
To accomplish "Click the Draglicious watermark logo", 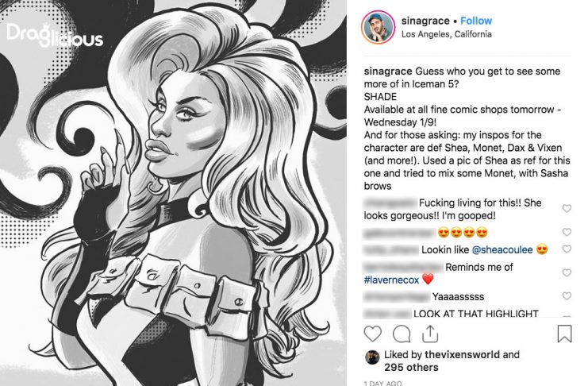I will click(x=55, y=36).
